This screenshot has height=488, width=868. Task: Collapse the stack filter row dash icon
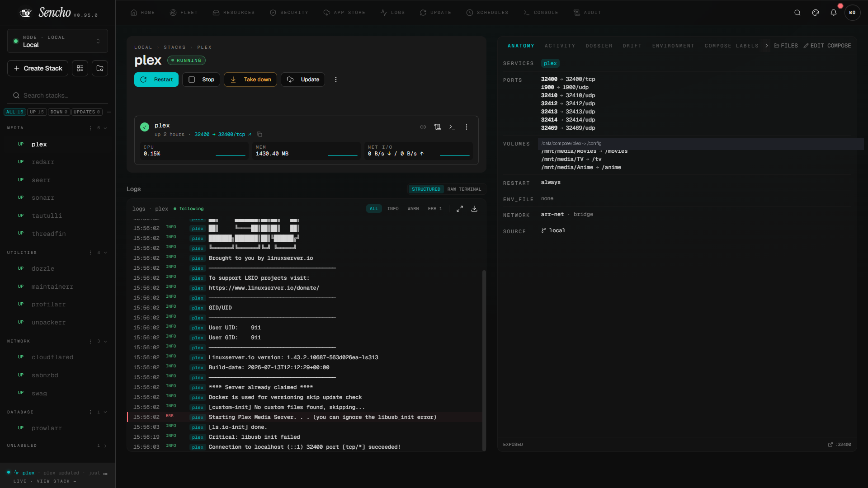[109, 112]
